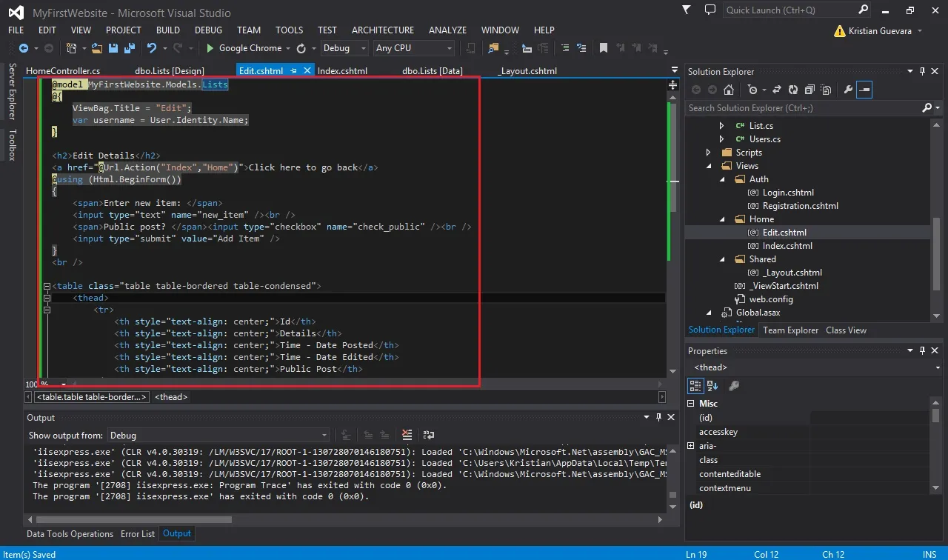Click Collapse All icon in Solution Explorer
The width and height of the screenshot is (948, 560).
click(809, 90)
